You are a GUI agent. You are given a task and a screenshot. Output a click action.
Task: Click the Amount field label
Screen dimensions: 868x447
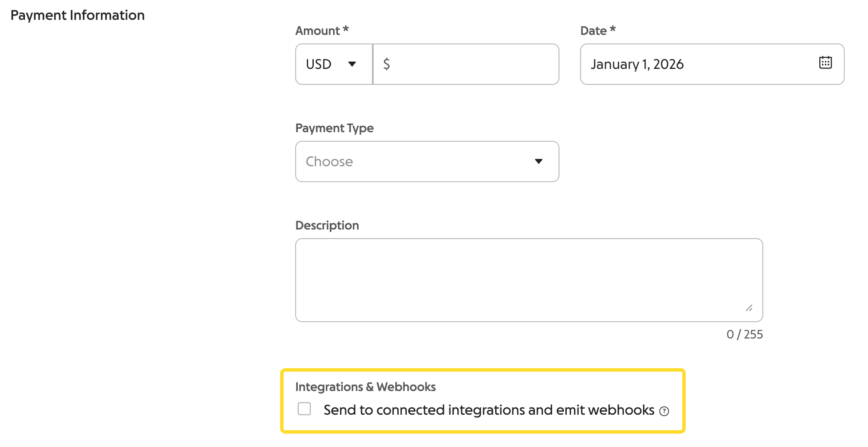[322, 31]
